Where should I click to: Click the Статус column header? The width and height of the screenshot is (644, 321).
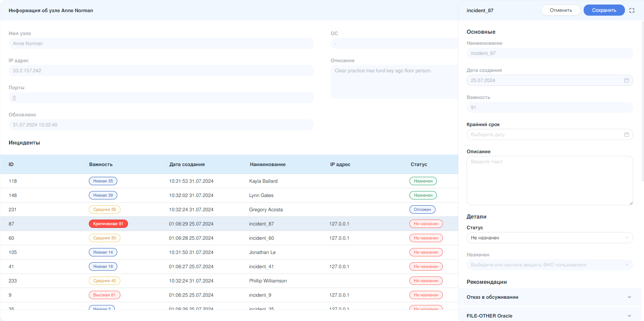(419, 164)
